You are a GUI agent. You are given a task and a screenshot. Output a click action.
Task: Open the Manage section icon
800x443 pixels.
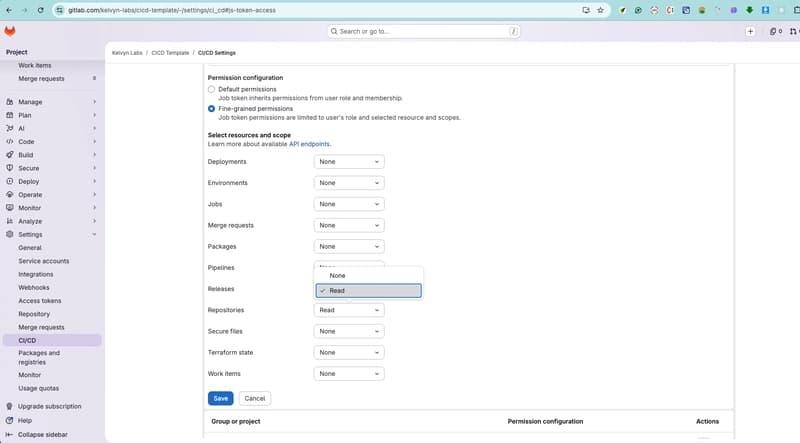pyautogui.click(x=10, y=102)
